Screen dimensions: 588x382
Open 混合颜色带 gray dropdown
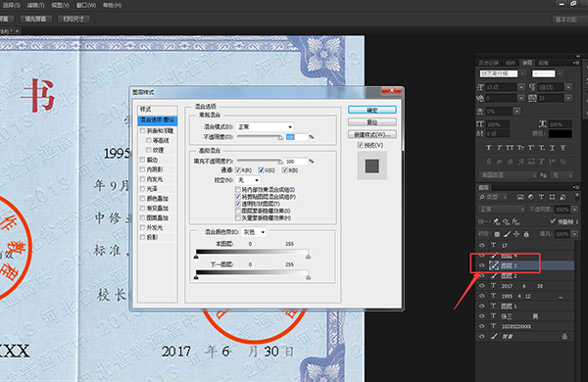click(254, 232)
